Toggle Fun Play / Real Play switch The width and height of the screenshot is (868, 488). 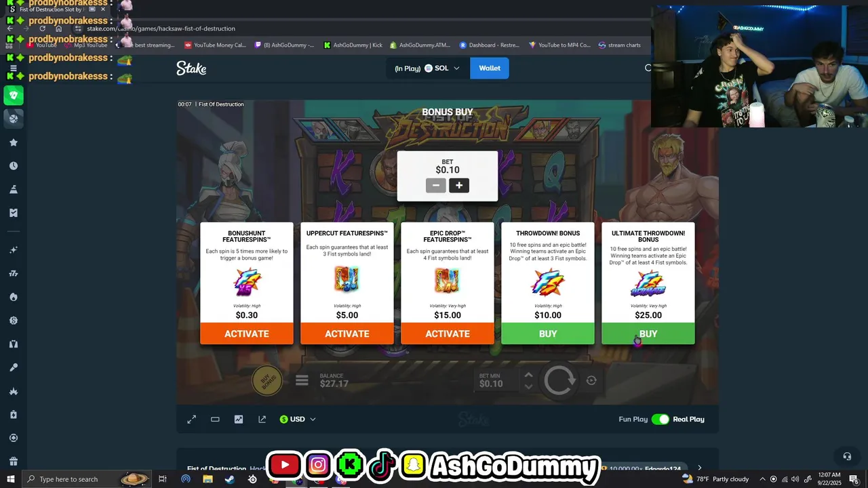[x=660, y=420]
